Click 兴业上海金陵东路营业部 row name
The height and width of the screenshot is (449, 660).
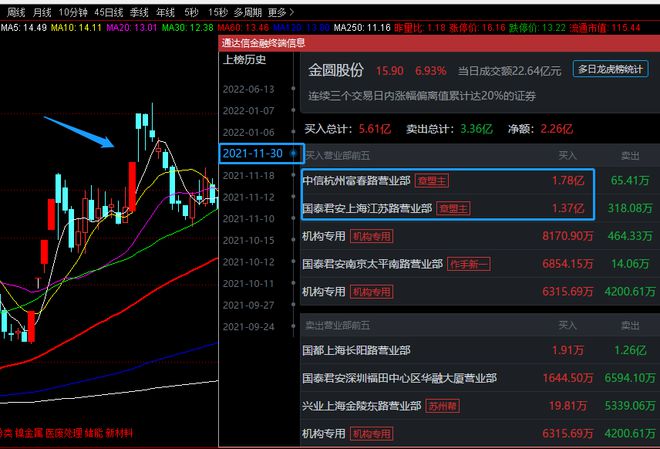click(x=362, y=406)
